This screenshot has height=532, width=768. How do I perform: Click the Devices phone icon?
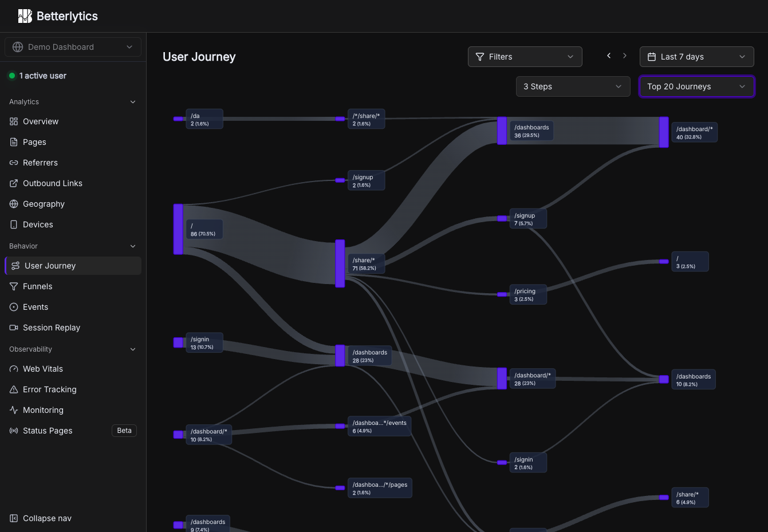14,224
